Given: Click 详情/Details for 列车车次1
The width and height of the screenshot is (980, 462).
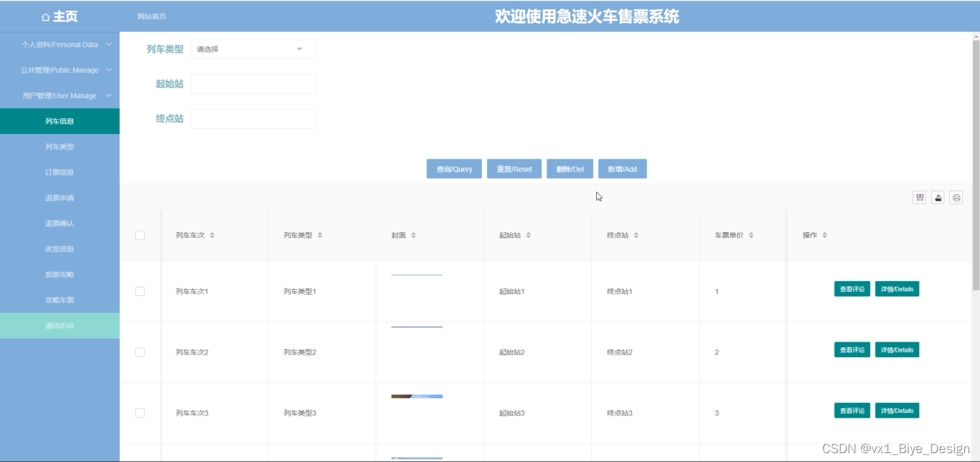Looking at the screenshot, I should 897,289.
